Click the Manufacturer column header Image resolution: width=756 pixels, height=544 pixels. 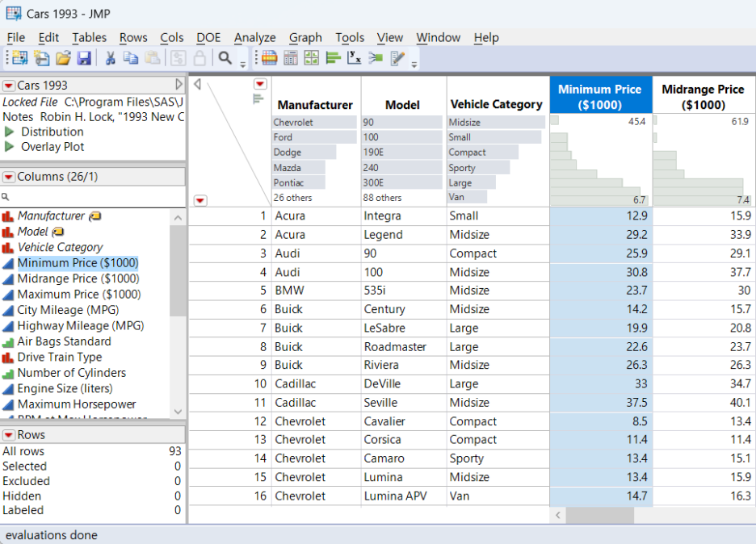(315, 105)
